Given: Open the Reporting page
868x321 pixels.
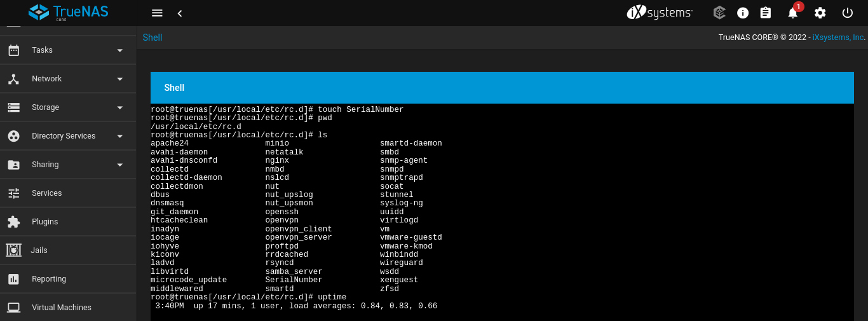Looking at the screenshot, I should 49,279.
